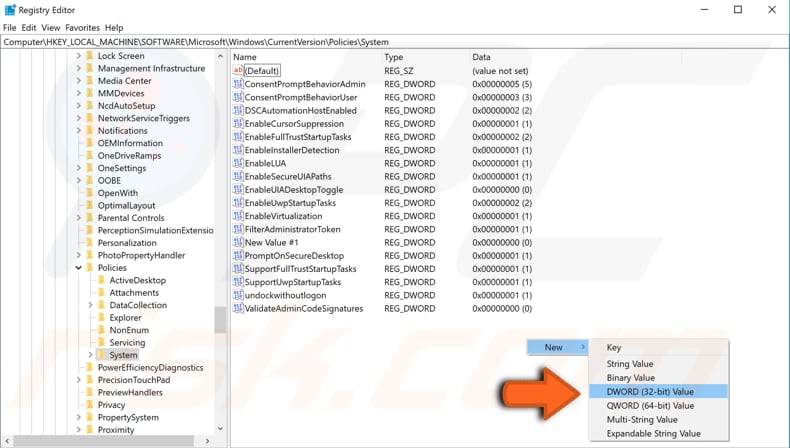Choose QWORD (64-bit) Value in the New submenu
This screenshot has width=790, height=448.
tap(659, 406)
